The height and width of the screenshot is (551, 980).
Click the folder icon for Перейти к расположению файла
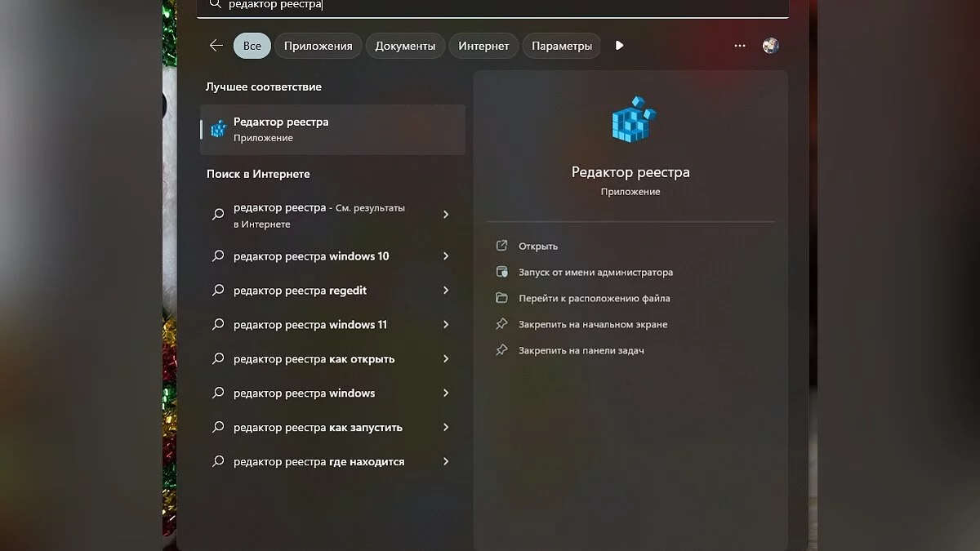point(502,298)
